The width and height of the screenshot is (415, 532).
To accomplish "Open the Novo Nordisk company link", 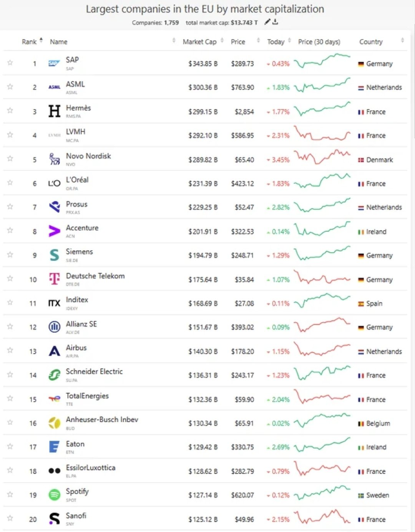I will (x=88, y=156).
